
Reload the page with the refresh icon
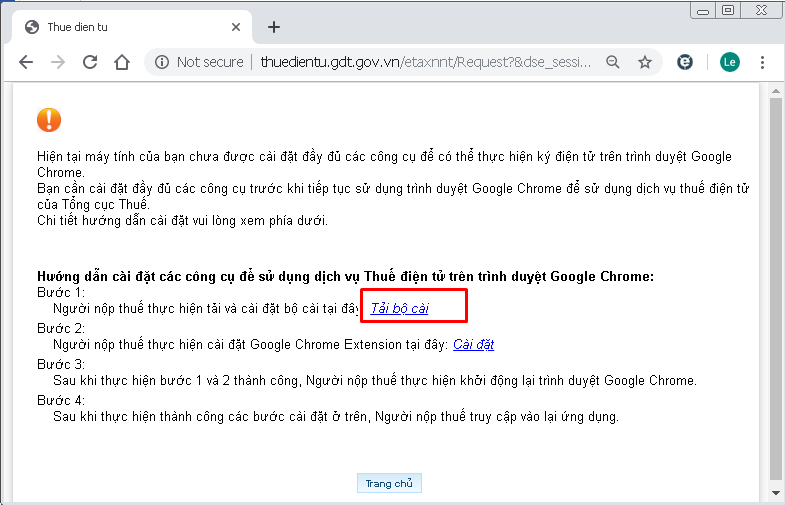[x=90, y=62]
